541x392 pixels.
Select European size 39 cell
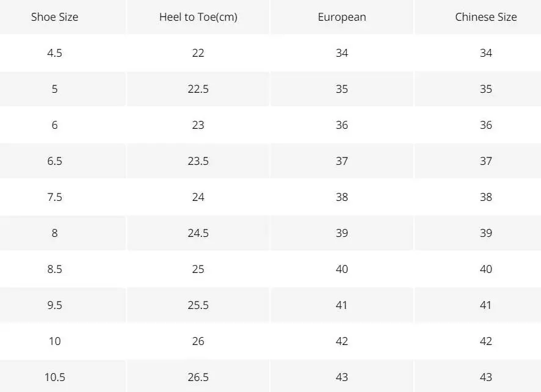342,233
